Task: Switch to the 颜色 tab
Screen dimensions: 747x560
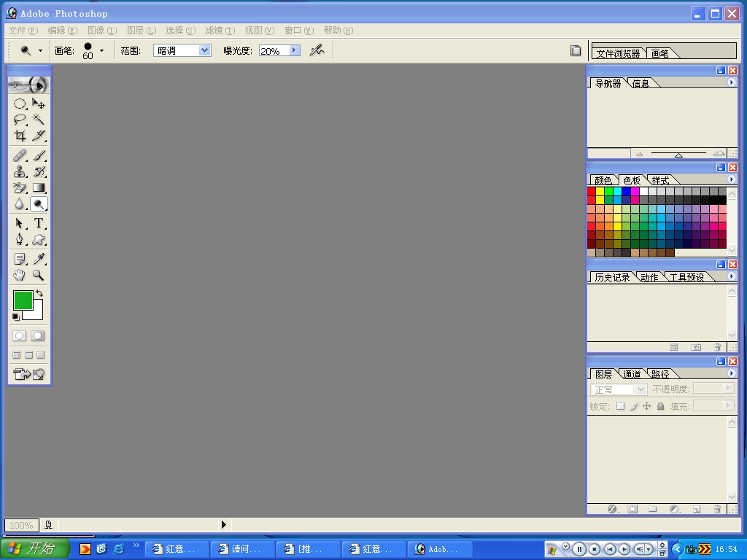Action: coord(603,181)
